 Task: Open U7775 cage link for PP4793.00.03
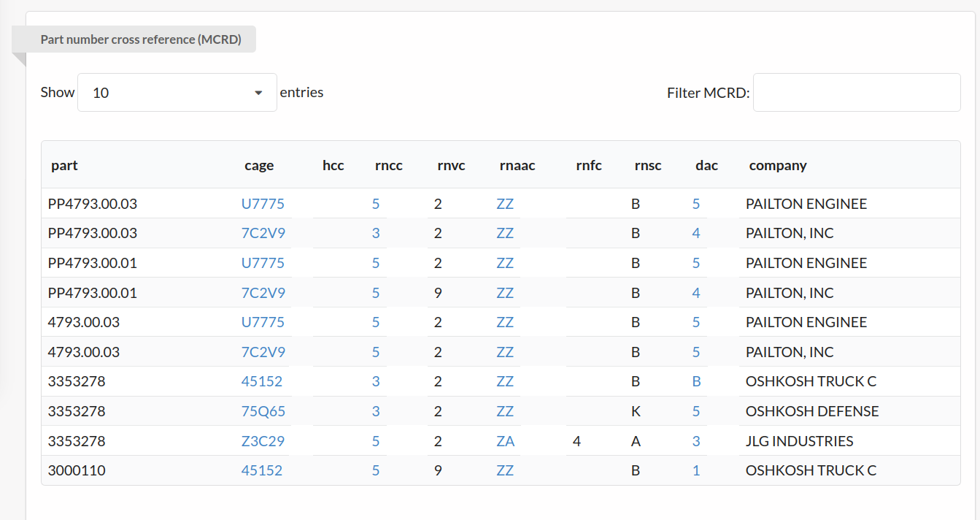tap(263, 204)
